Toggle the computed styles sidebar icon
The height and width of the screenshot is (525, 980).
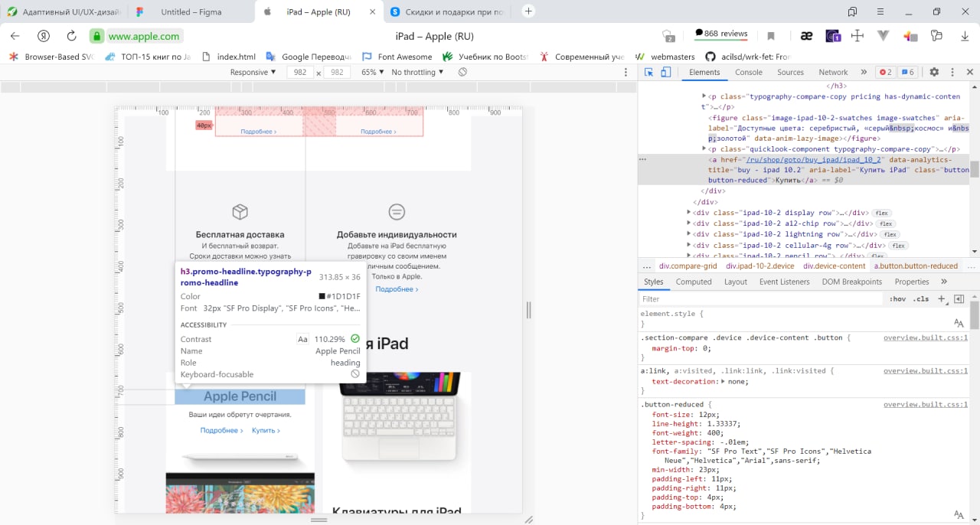tap(959, 299)
